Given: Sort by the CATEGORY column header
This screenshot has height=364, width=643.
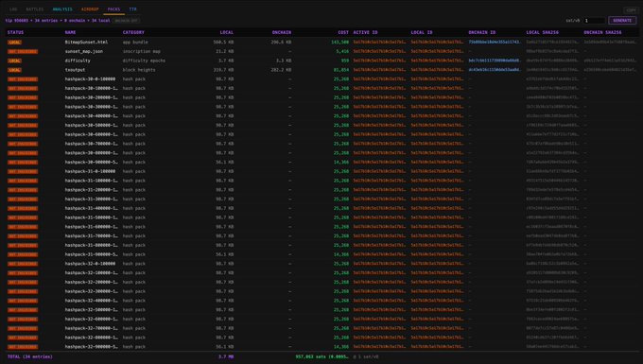Looking at the screenshot, I should coord(133,32).
